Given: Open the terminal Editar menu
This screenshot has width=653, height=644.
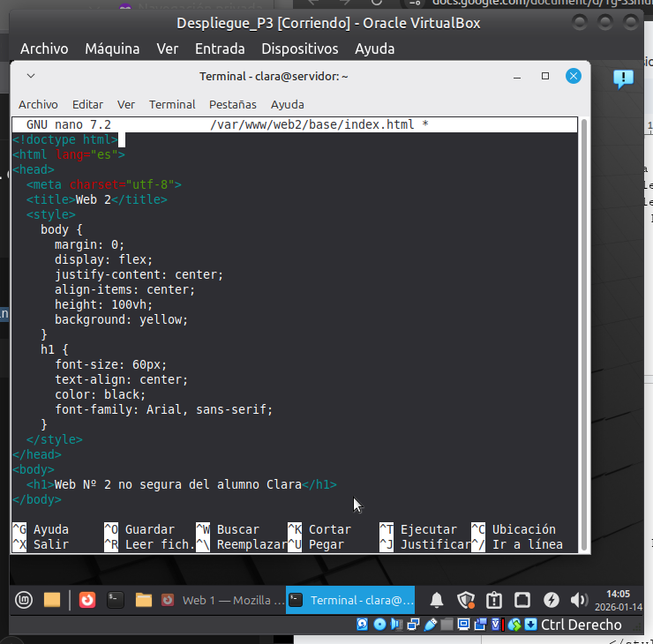Looking at the screenshot, I should point(87,104).
